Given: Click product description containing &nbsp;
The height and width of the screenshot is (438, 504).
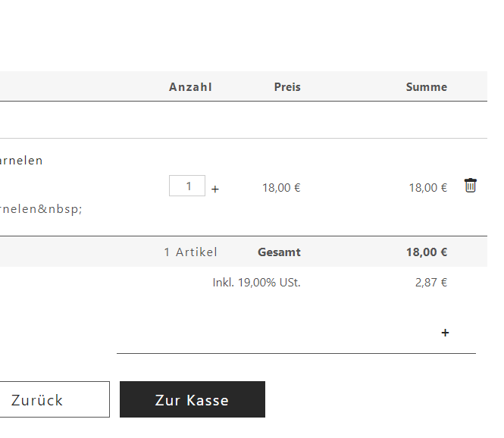Looking at the screenshot, I should 41,209.
